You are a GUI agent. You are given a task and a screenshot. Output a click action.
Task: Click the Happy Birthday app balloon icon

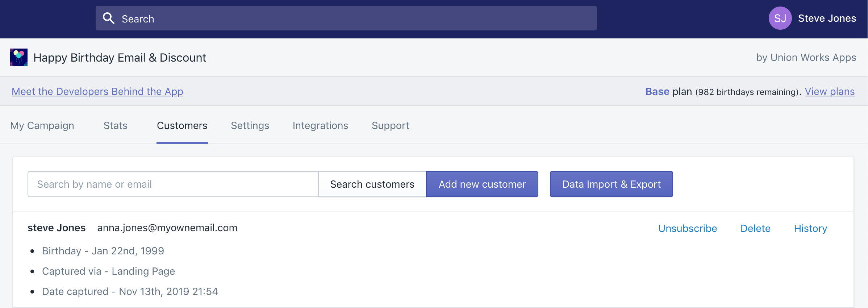[x=19, y=57]
